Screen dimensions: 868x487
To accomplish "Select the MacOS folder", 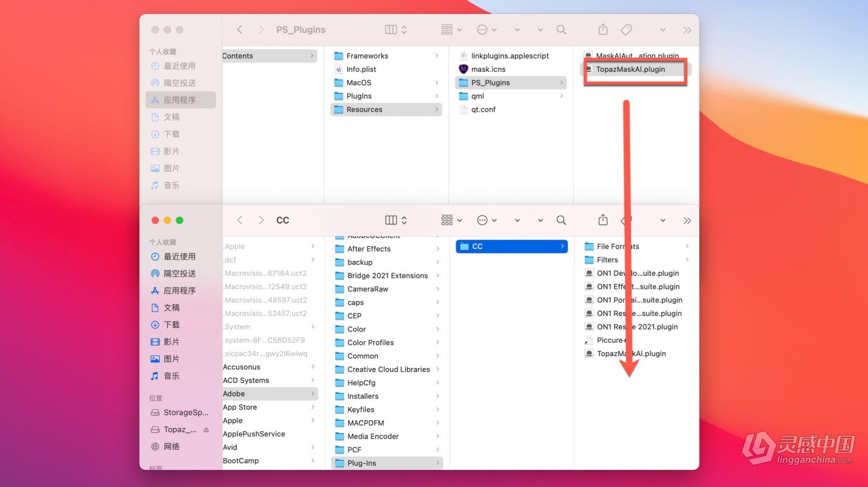I will point(386,83).
